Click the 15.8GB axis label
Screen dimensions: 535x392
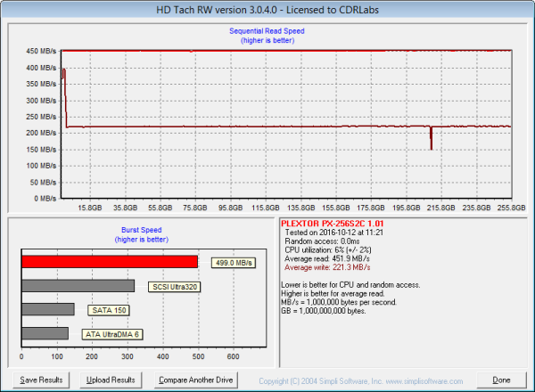90,208
